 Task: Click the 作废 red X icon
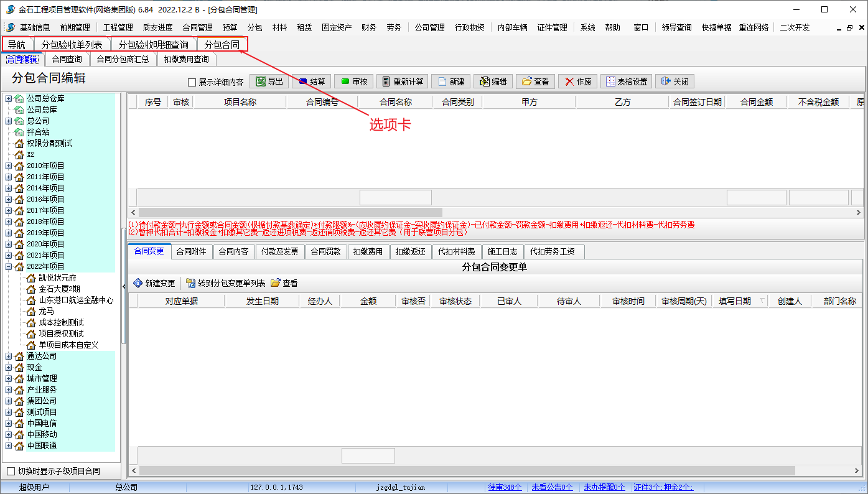(x=569, y=82)
